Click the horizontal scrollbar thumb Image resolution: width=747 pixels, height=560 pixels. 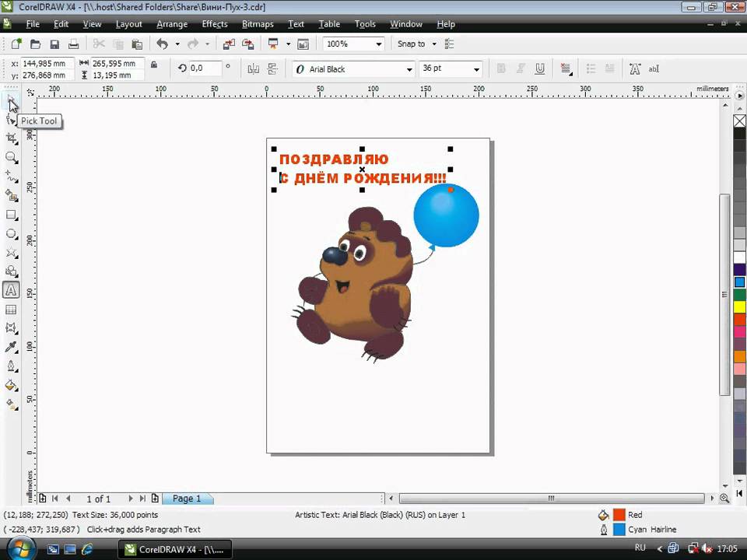click(x=551, y=499)
